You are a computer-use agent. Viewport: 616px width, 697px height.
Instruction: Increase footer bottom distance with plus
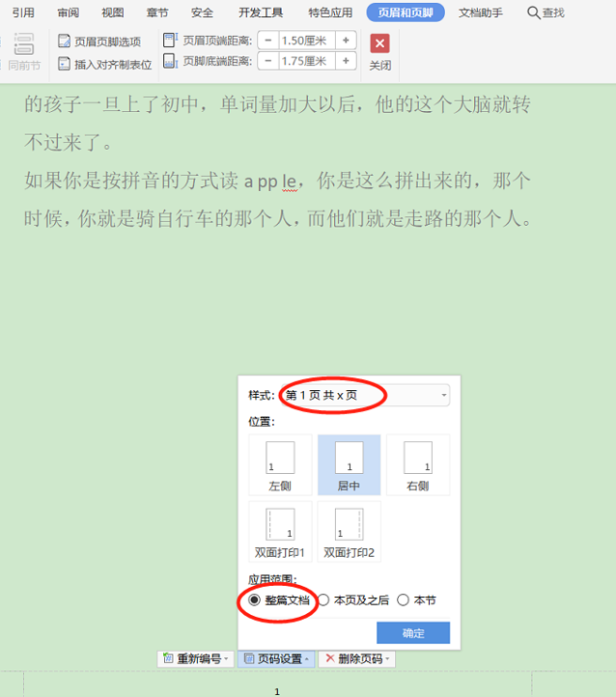[x=346, y=61]
